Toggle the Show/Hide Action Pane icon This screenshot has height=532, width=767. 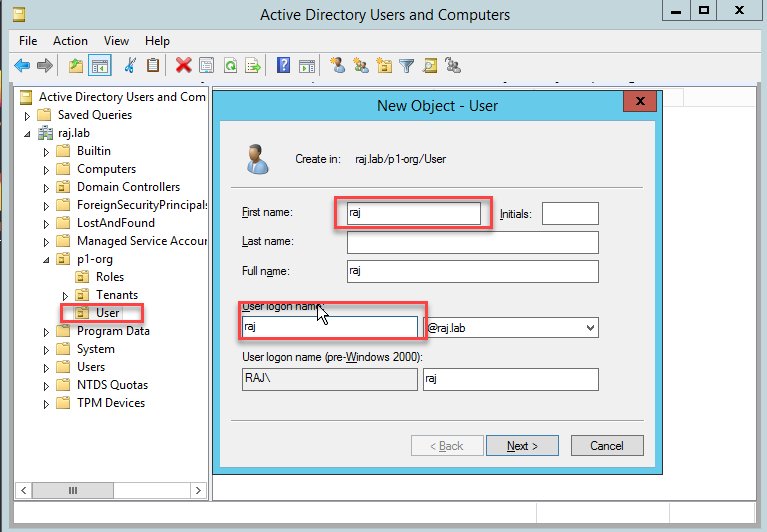point(307,66)
